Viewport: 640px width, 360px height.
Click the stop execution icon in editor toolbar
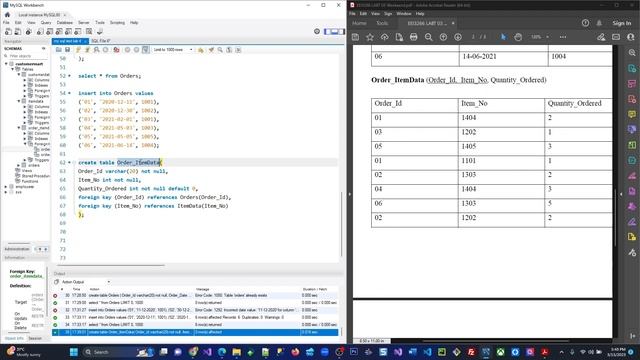(106, 50)
